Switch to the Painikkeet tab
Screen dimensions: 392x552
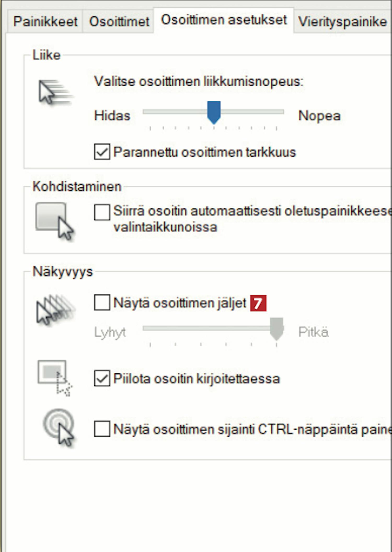(x=45, y=21)
